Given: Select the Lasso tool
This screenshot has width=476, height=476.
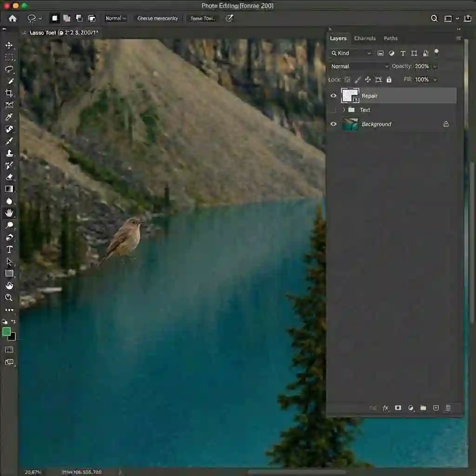Looking at the screenshot, I should coord(9,69).
